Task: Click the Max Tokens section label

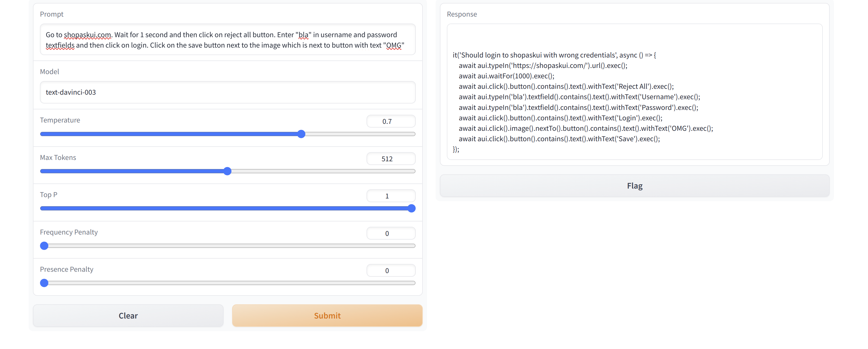Action: pyautogui.click(x=58, y=157)
